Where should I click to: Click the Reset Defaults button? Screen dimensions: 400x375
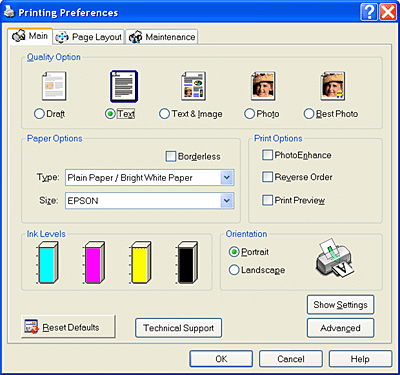68,327
